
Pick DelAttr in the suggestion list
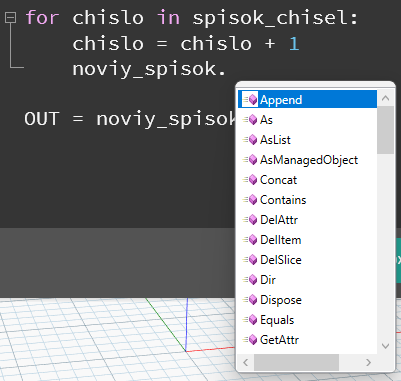[x=307, y=220]
